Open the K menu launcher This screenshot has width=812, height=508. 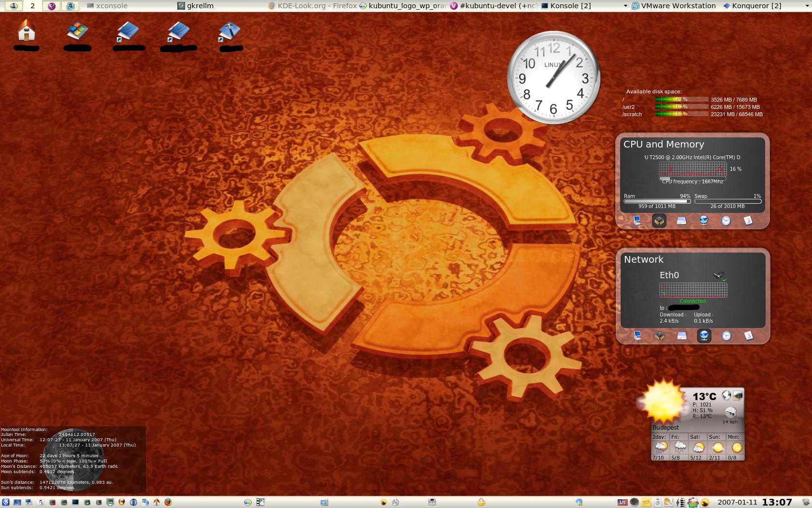(5, 502)
